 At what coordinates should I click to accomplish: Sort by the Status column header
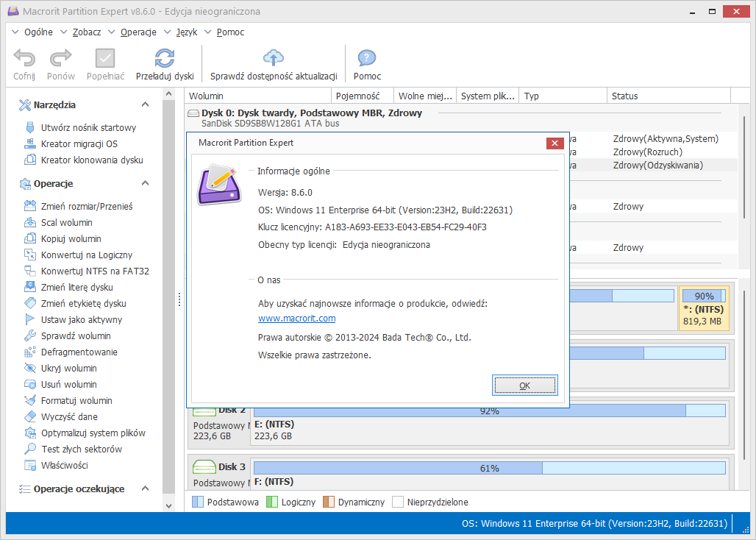tap(668, 96)
